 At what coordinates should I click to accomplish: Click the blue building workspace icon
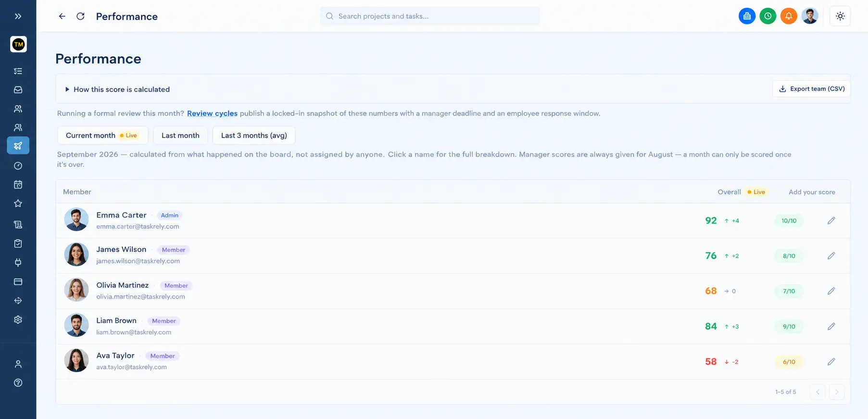747,16
